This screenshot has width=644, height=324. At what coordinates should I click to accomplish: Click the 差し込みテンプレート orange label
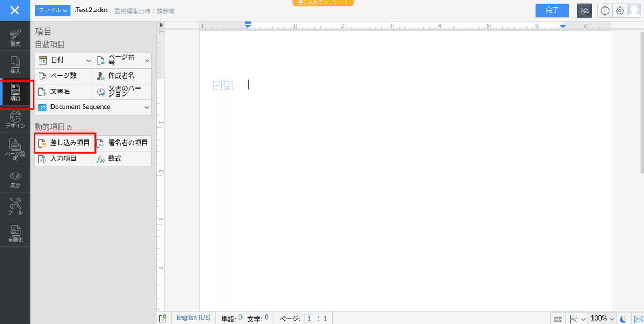pyautogui.click(x=323, y=3)
